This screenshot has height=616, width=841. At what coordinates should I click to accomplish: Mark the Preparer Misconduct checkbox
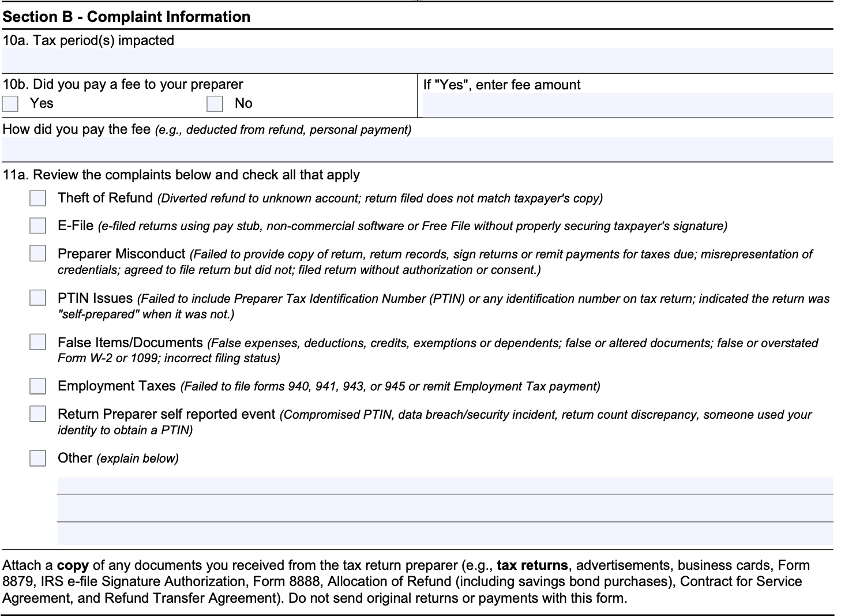tap(38, 254)
